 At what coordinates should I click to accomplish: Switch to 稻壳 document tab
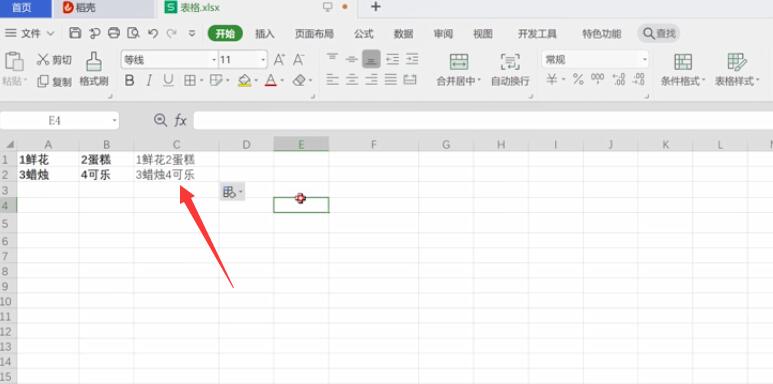(103, 8)
